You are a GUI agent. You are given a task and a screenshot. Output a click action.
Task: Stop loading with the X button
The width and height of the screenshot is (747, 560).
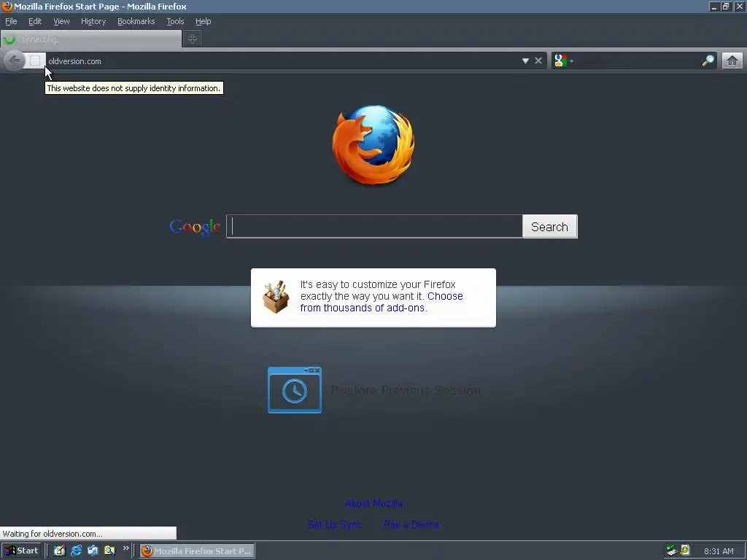tap(538, 61)
